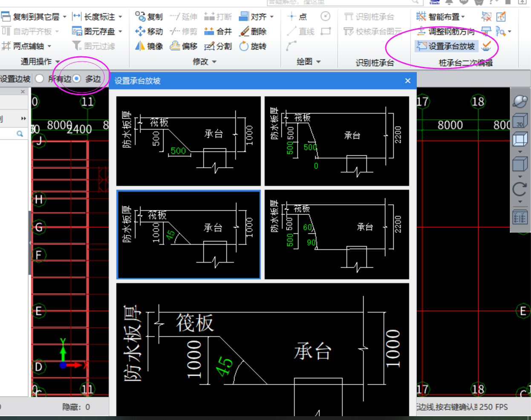Screen dimensions: 531x420
Task: Click the rotate-view arrow icon
Action: pos(520,189)
